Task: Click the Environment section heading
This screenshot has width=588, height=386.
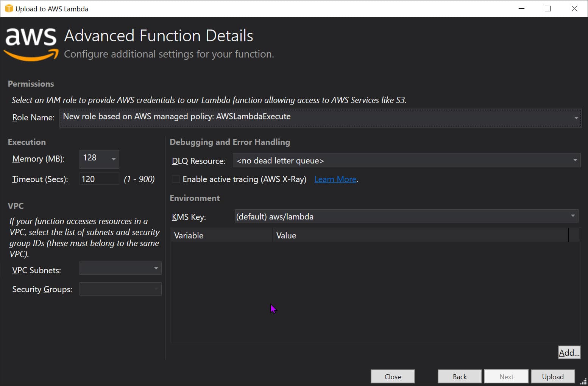Action: pos(195,198)
